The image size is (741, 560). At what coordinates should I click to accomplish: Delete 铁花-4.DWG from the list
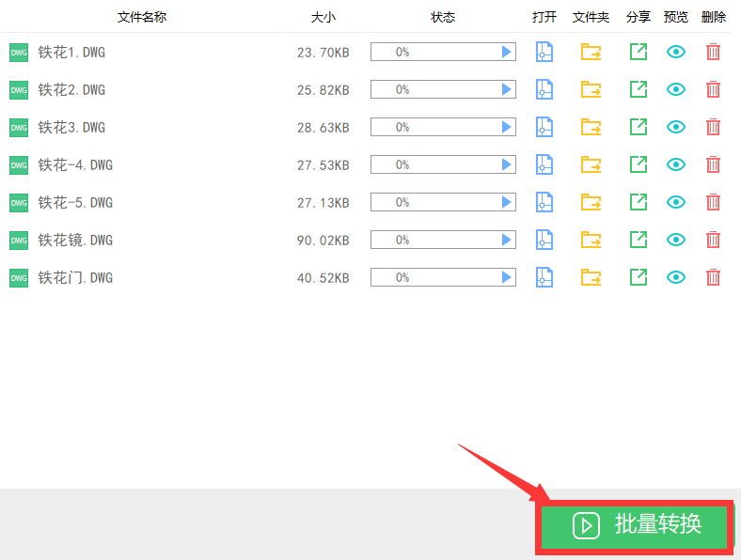[713, 164]
